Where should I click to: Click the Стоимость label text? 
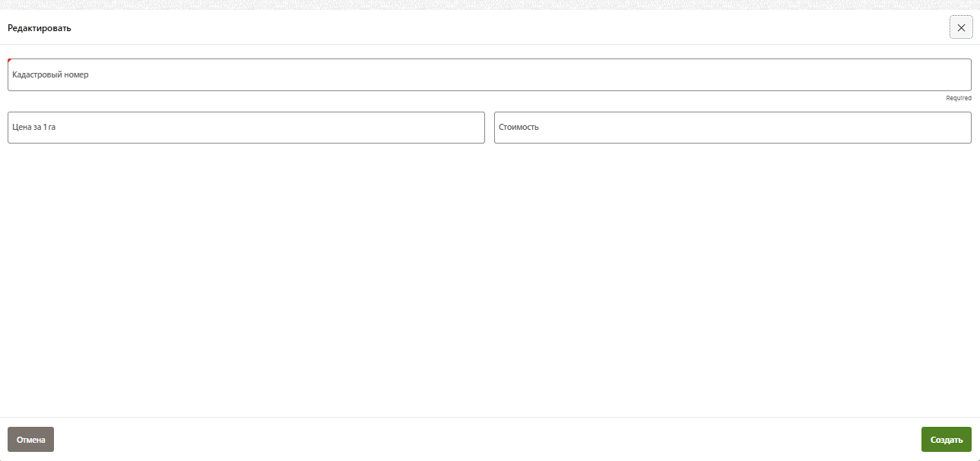click(519, 128)
